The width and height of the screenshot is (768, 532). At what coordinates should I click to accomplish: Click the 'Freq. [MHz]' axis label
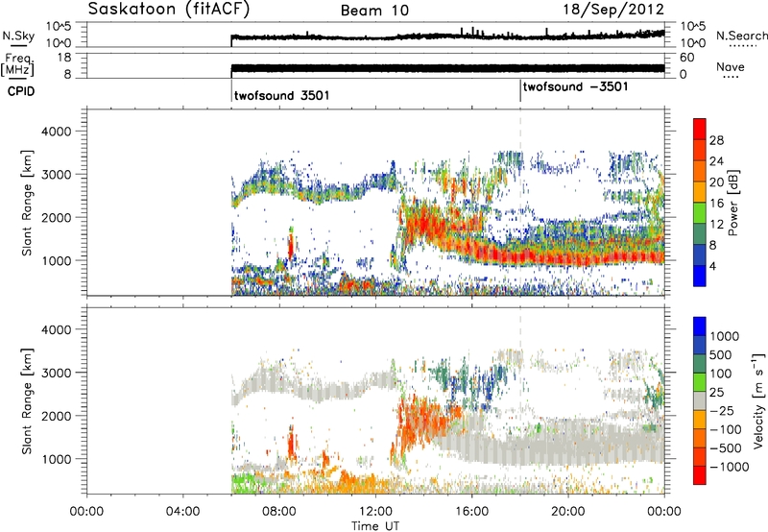coord(17,64)
